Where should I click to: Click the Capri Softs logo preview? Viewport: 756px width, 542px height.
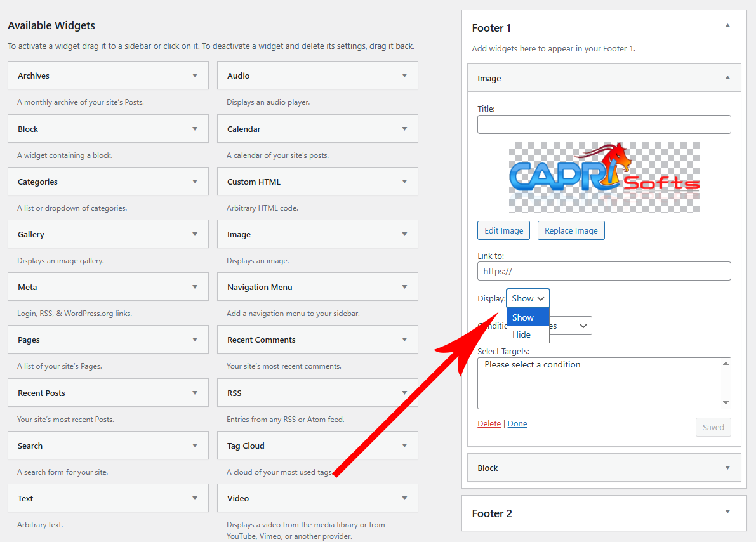point(604,178)
